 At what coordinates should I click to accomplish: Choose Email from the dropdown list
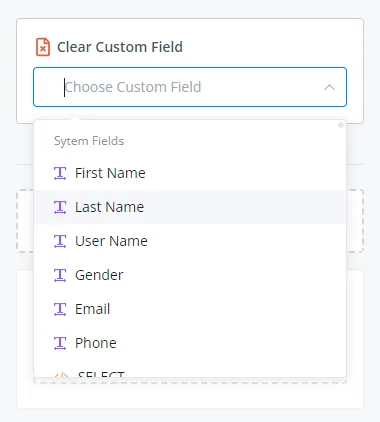click(190, 309)
